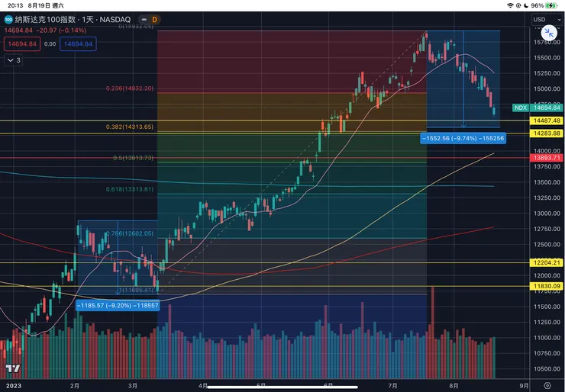This screenshot has height=392, width=565.
Task: Select the yellow 12204.21 price line label
Action: [546, 262]
